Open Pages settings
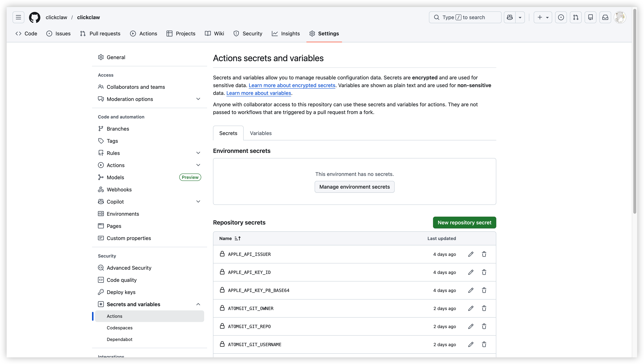644x364 pixels. (x=149, y=226)
